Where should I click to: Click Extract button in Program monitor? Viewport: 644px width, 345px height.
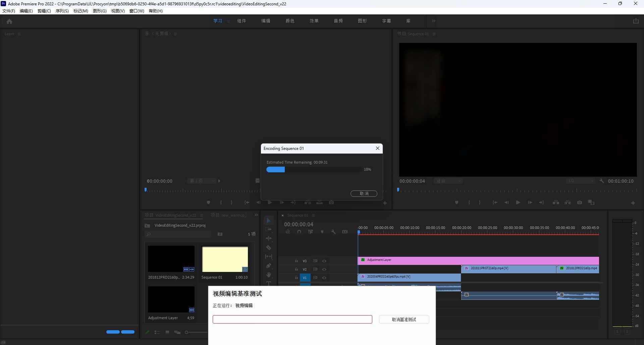pyautogui.click(x=568, y=203)
